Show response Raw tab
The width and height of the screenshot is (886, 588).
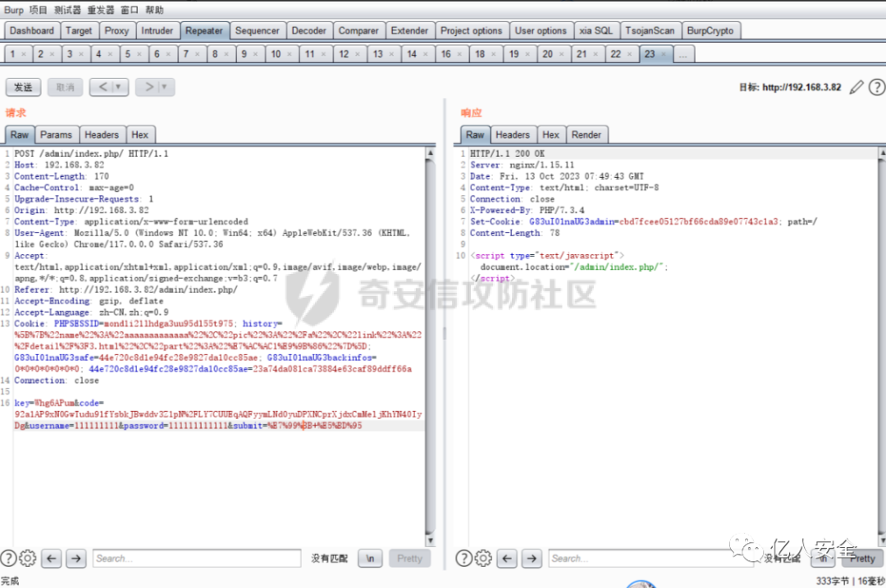click(x=475, y=134)
